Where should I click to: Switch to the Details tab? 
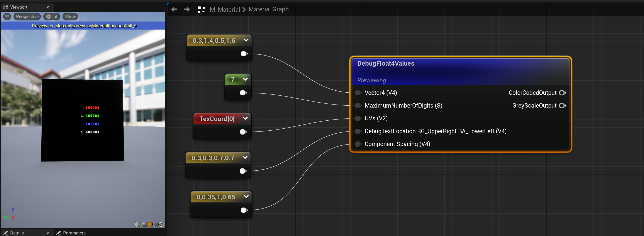[x=17, y=233]
